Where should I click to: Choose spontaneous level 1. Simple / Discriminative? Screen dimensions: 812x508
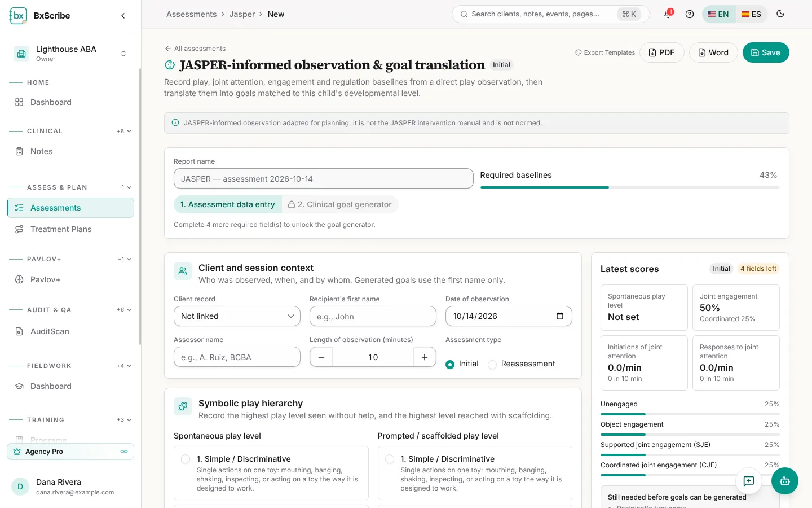[271, 473]
